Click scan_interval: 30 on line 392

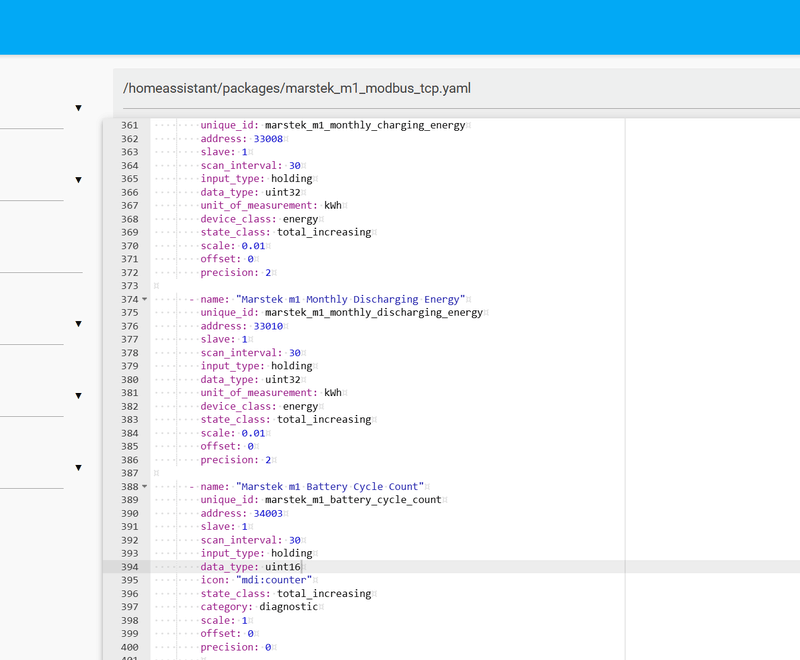[x=251, y=540]
